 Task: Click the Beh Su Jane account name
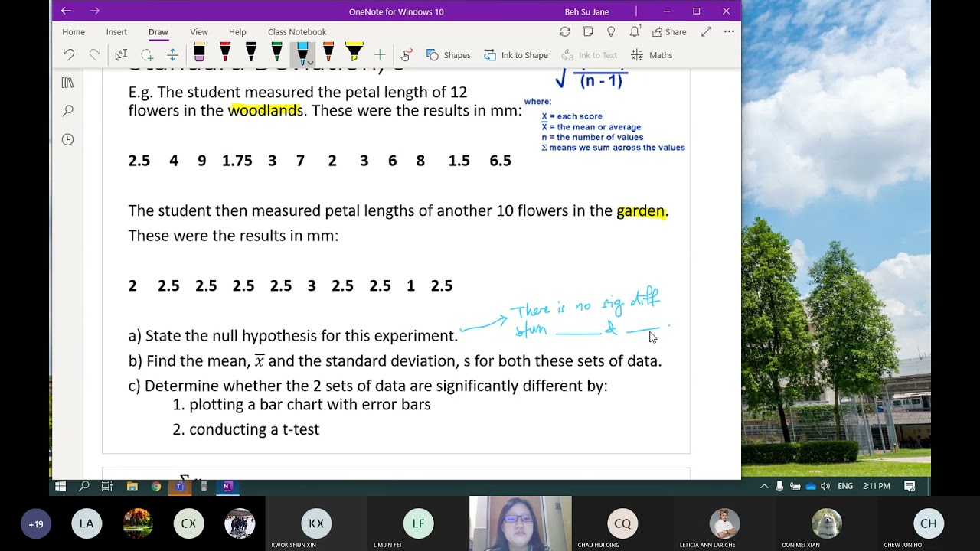(x=586, y=11)
